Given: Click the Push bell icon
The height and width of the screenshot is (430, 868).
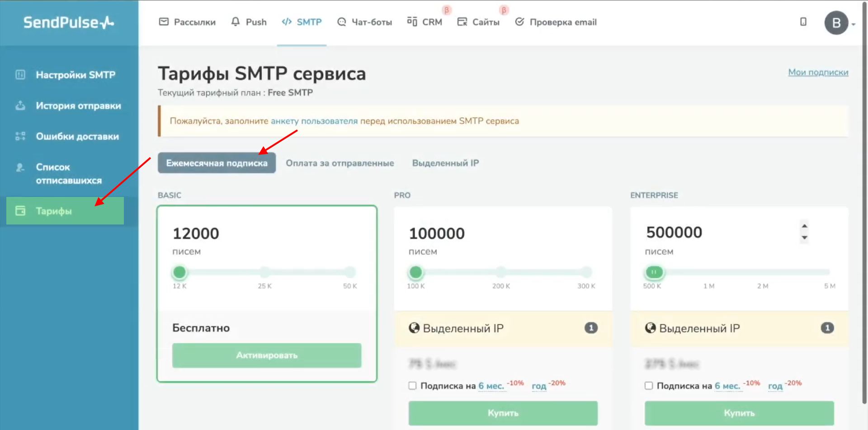Looking at the screenshot, I should 236,22.
